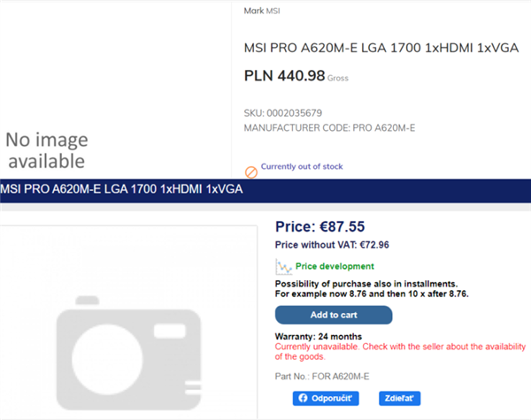The image size is (531, 420).
Task: Click the PLN 440.98 gross price
Action: tap(296, 76)
